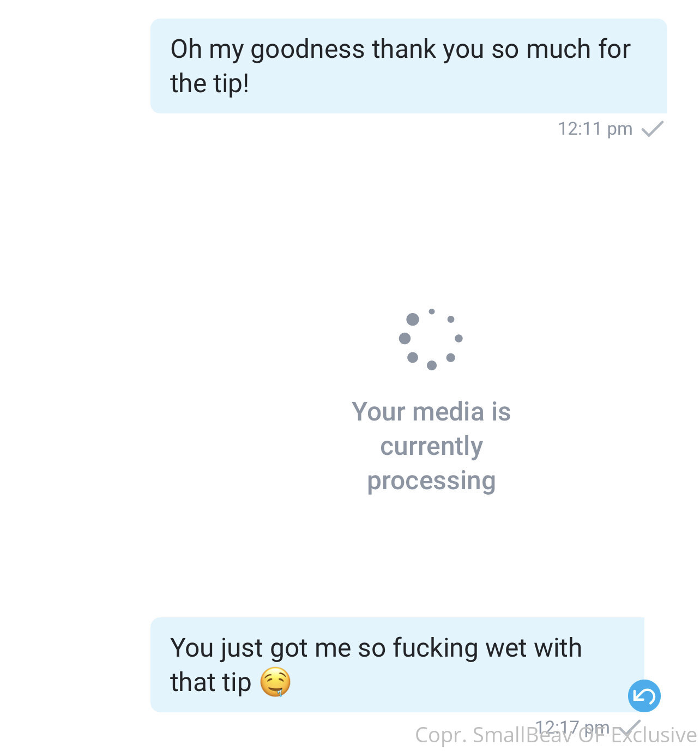700x751 pixels.
Task: Click the checkmark beside 12:17 pm
Action: (x=631, y=726)
